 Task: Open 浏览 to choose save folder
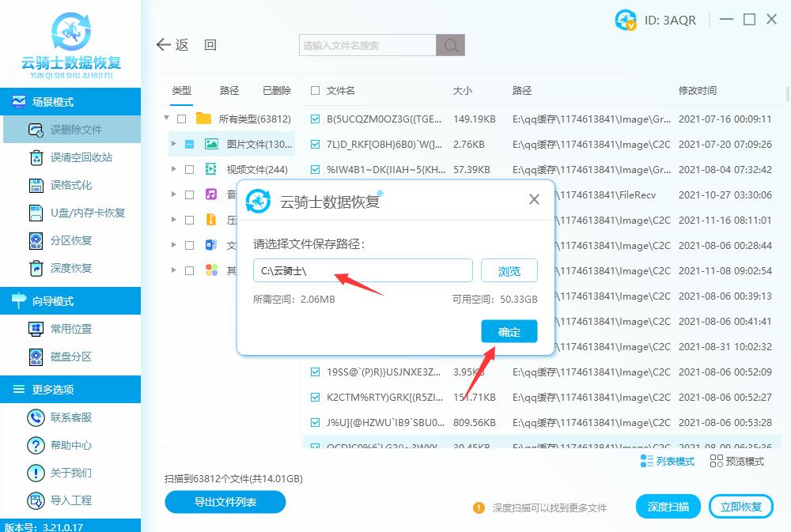509,270
